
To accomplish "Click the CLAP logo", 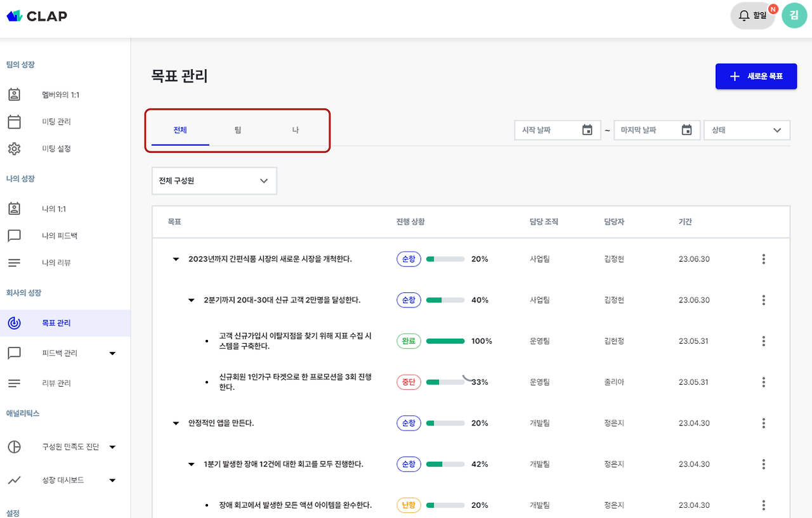I will click(37, 16).
